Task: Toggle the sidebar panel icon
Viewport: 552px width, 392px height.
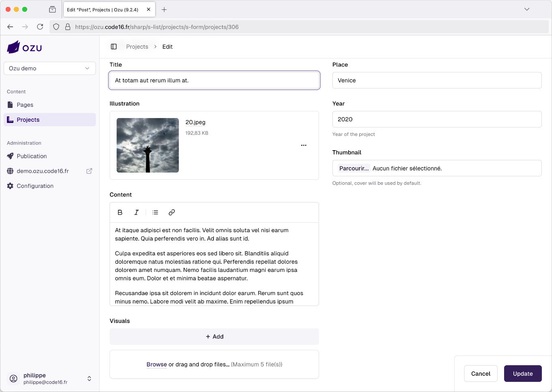Action: 114,47
